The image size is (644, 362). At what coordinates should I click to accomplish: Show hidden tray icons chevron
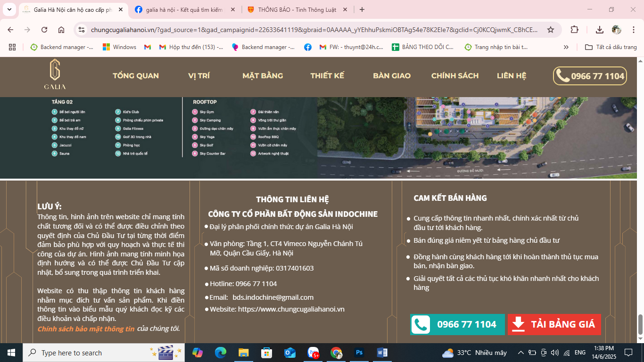pos(520,353)
